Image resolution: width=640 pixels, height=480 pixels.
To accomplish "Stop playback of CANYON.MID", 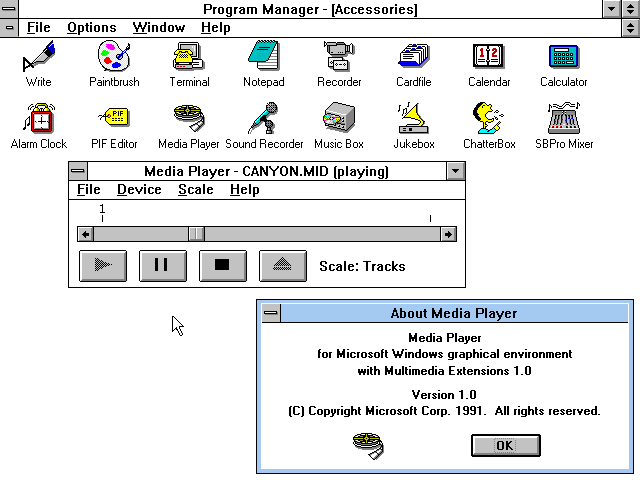I will pos(223,266).
